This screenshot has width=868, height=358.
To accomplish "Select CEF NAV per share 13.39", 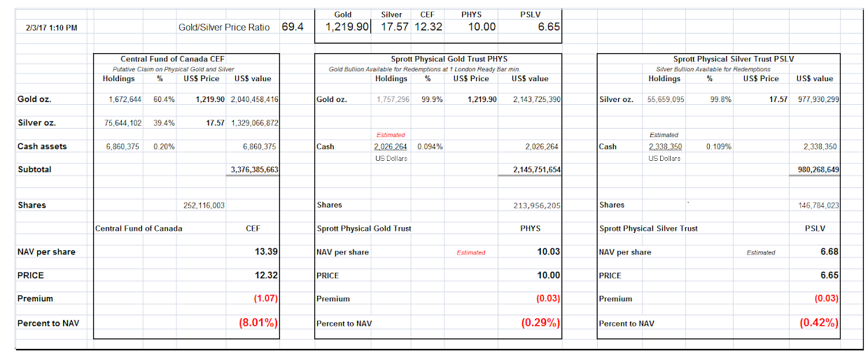I will [x=267, y=252].
